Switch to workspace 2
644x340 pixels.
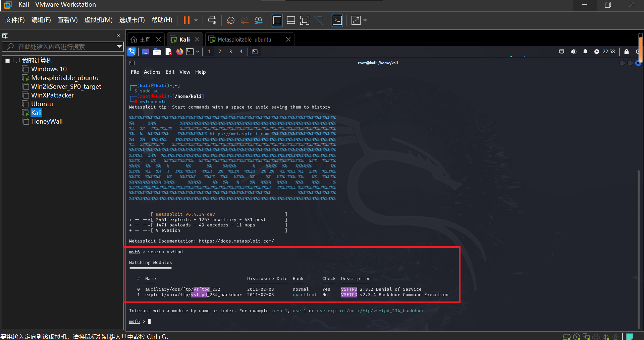[220, 52]
